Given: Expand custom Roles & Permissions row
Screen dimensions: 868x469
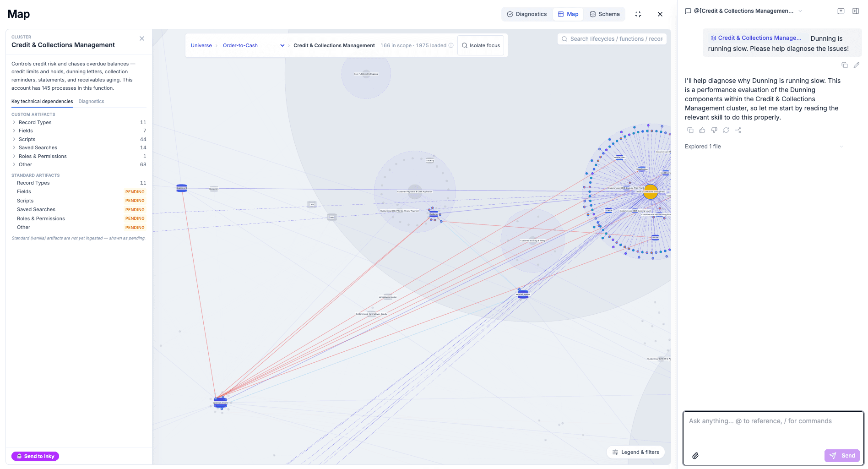Looking at the screenshot, I should tap(79, 156).
